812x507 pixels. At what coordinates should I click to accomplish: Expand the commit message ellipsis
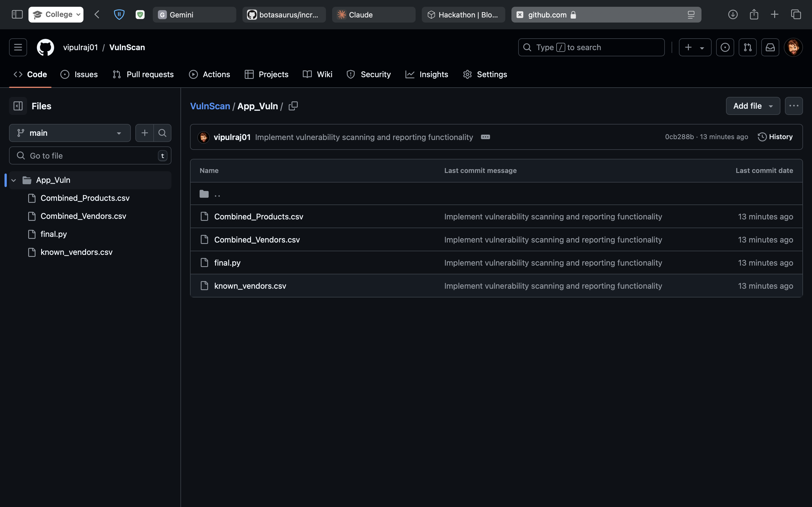point(485,137)
